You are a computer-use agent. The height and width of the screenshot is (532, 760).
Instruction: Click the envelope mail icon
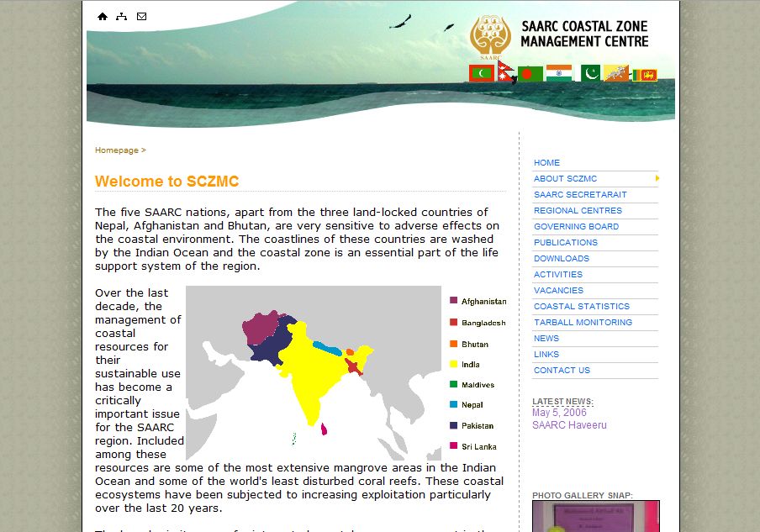141,17
